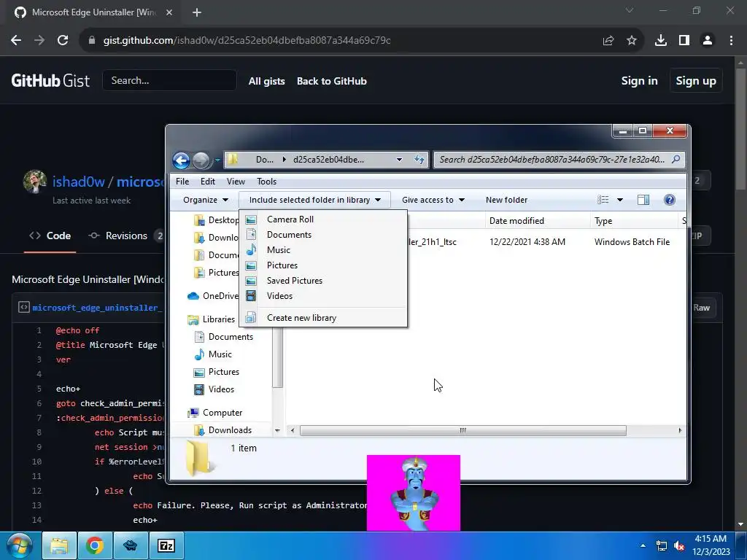747x560 pixels.
Task: Expand the Organize dropdown
Action: point(206,200)
